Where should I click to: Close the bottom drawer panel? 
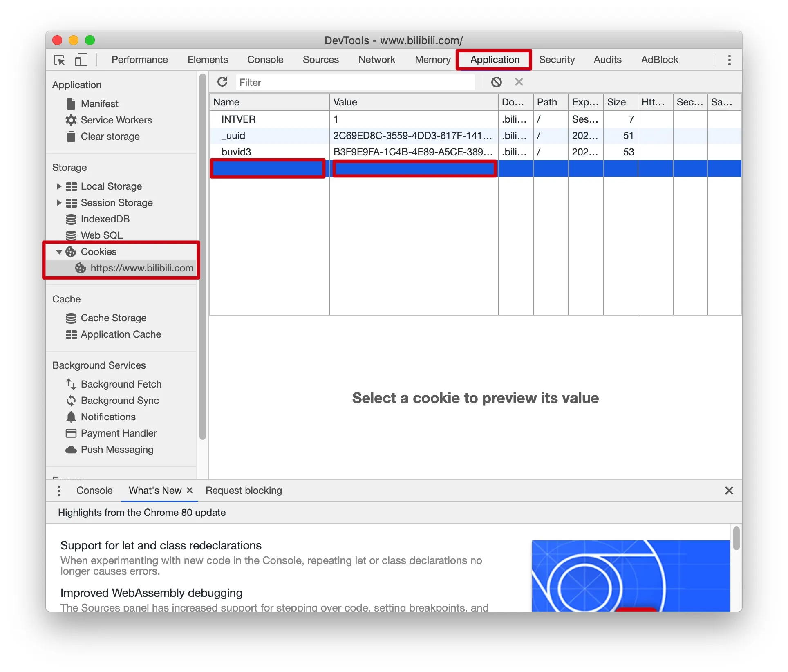(x=729, y=491)
